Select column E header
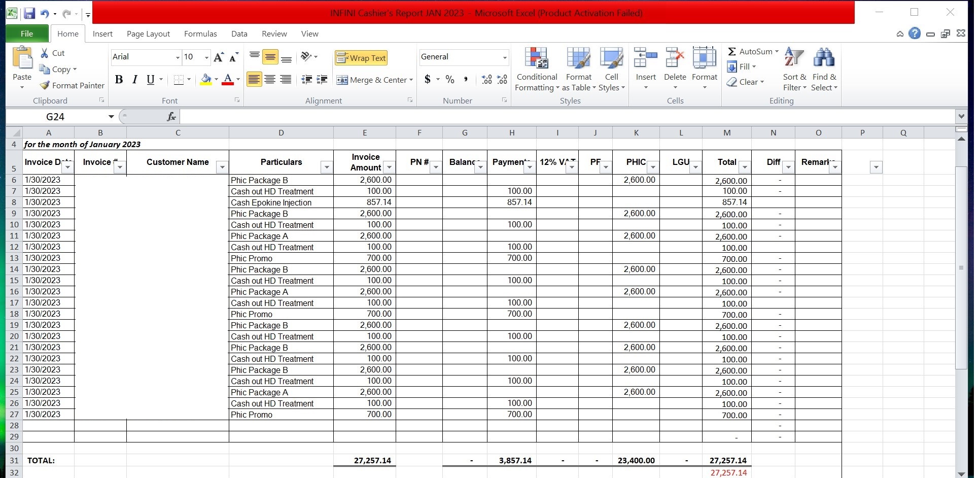Screen dimensions: 980x478 coord(364,133)
